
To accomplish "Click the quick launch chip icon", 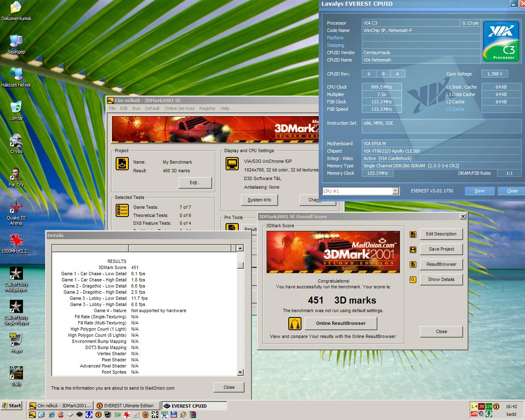I will pos(80,415).
